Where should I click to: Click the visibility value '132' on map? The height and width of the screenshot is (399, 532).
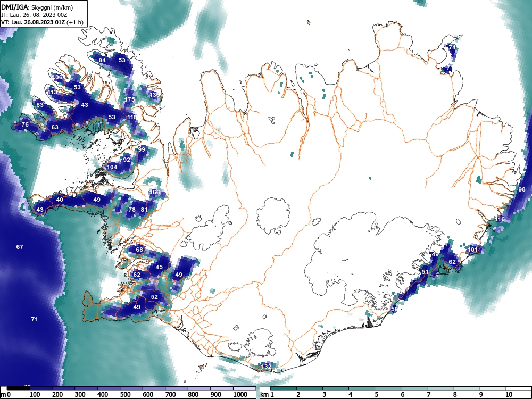267,367
